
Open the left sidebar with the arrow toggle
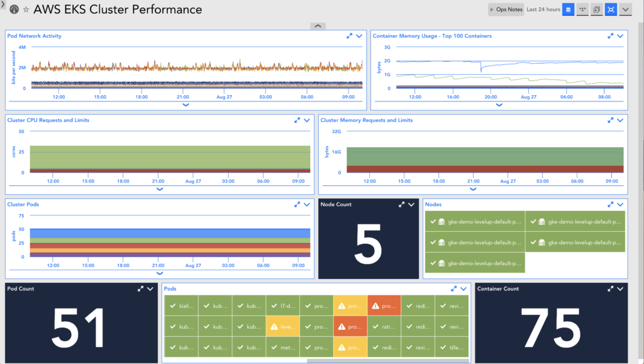point(3,4)
